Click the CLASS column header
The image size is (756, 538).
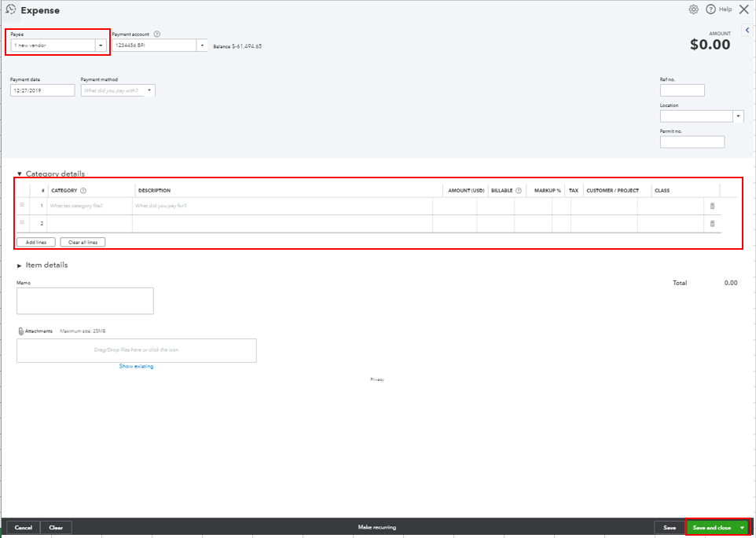pyautogui.click(x=662, y=191)
